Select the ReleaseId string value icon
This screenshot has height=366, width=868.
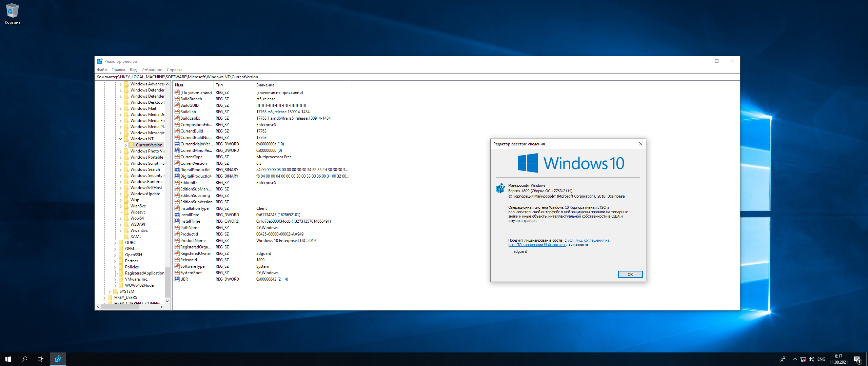177,260
